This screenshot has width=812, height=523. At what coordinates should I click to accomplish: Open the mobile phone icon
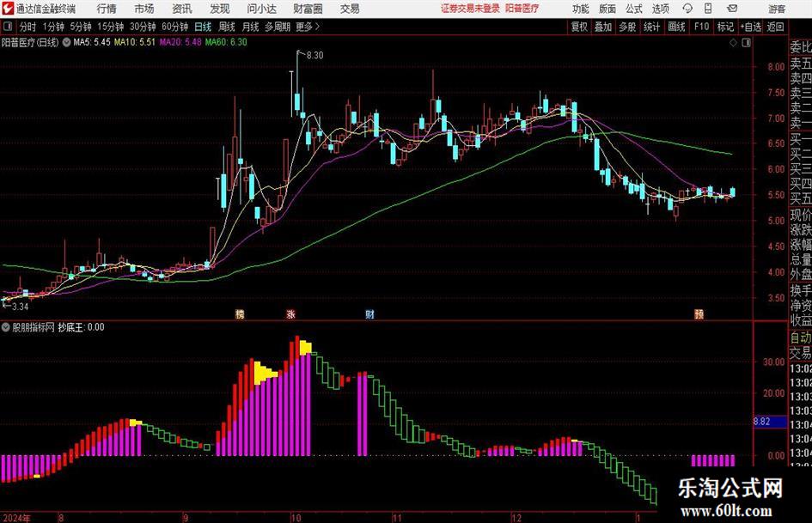pos(708,9)
